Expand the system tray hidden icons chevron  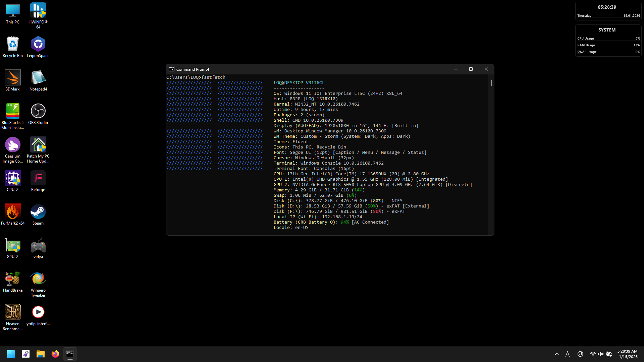click(557, 354)
